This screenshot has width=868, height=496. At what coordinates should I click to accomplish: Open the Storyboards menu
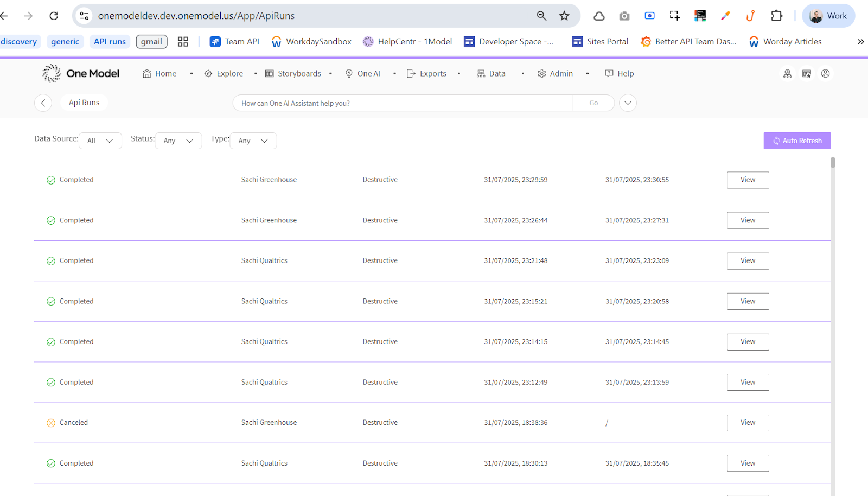pos(293,73)
